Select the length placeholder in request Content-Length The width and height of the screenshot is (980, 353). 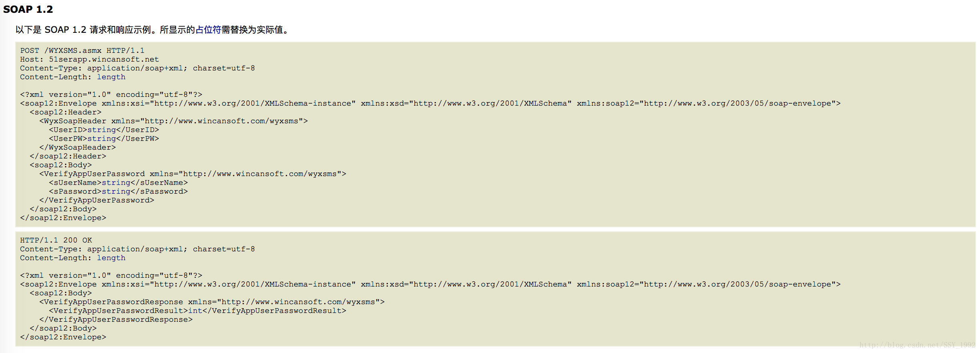click(111, 77)
